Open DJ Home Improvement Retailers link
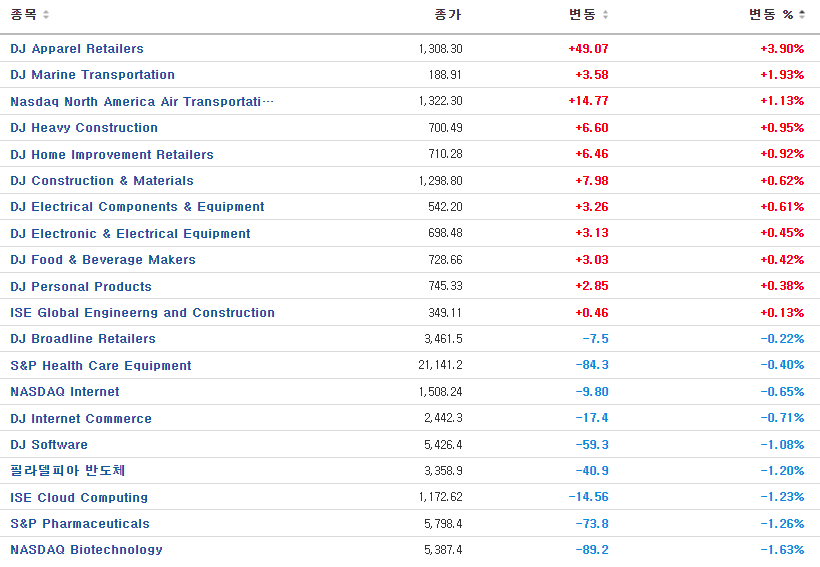This screenshot has width=820, height=567. [x=112, y=154]
